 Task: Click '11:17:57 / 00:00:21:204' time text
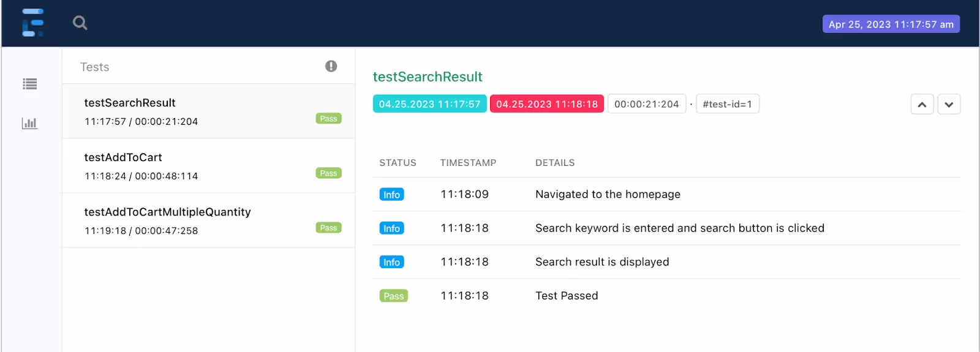(141, 121)
